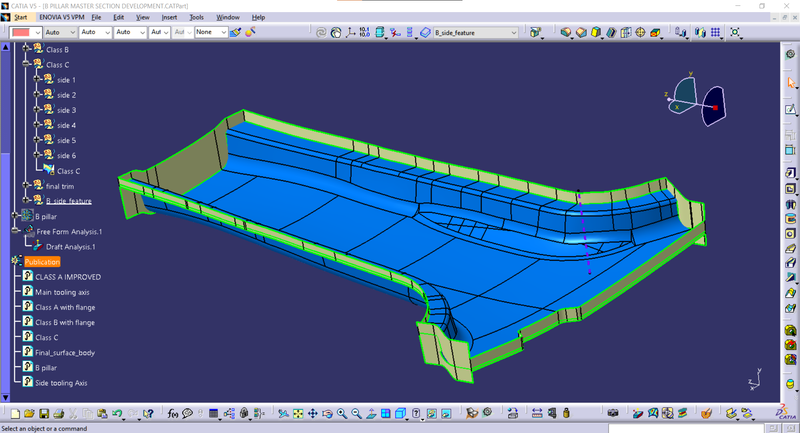
Task: Click the compass in the 3D view
Action: tap(696, 100)
